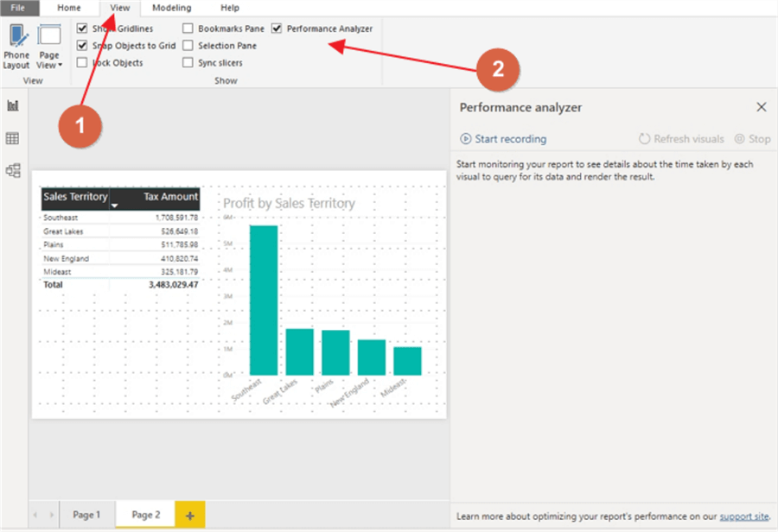This screenshot has width=778, height=532.
Task: Open the Phone Layout view
Action: pos(16,46)
